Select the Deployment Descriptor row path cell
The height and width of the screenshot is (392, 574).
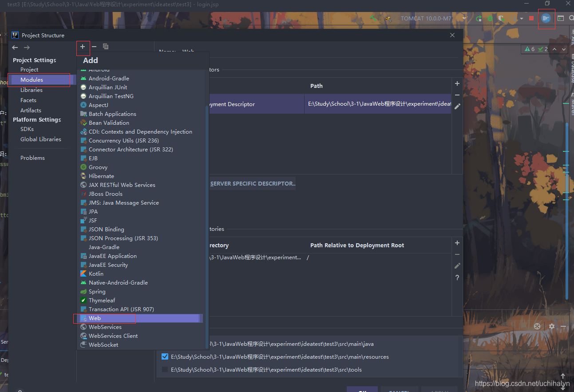378,104
